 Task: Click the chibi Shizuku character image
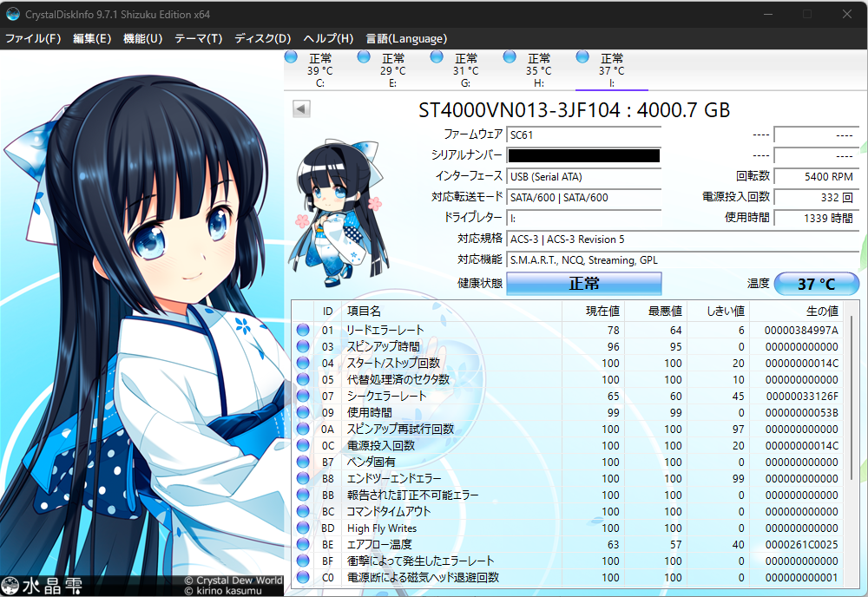point(339,213)
